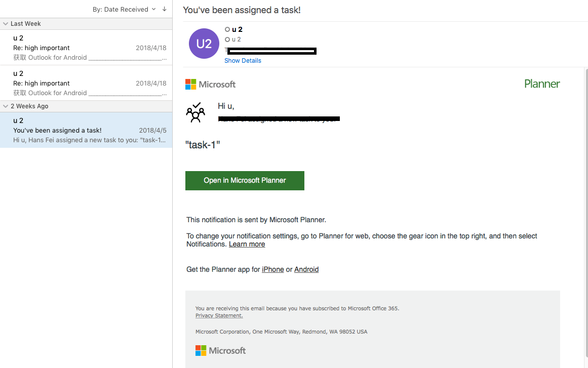This screenshot has width=588, height=368.
Task: Click the Microsoft Corporation address line in the footer
Action: (x=281, y=332)
